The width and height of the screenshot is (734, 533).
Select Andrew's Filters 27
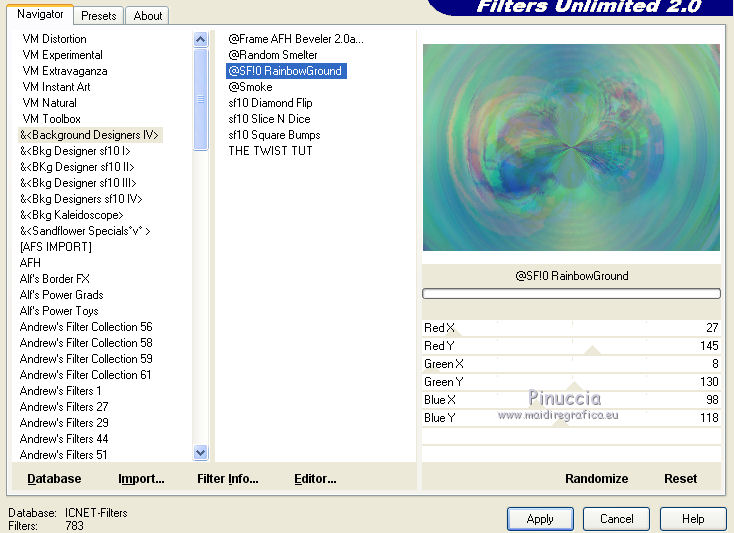[64, 407]
